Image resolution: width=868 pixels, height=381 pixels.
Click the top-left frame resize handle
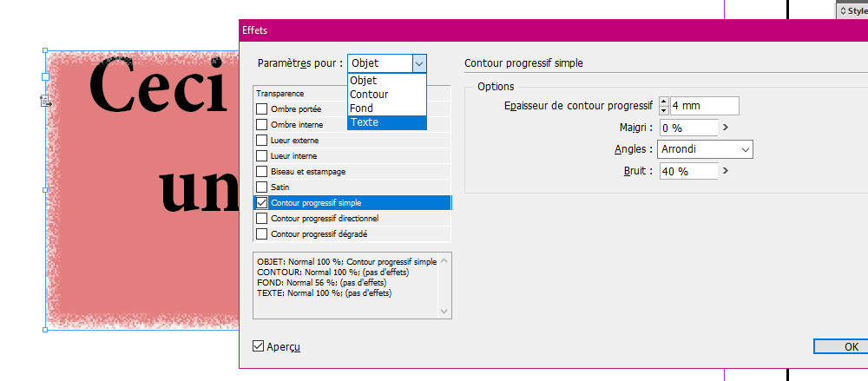(x=45, y=50)
